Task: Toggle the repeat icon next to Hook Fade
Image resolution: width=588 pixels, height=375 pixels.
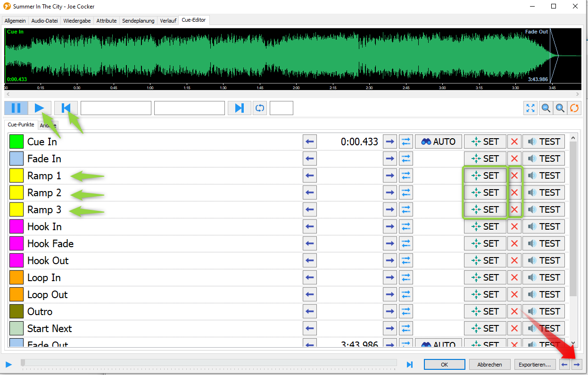Action: click(x=406, y=243)
